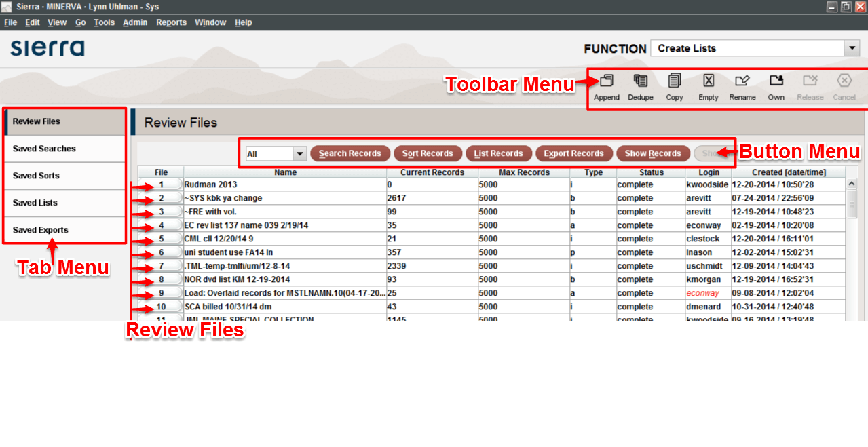Click the Own toolbar icon
The image size is (868, 447).
(x=776, y=88)
